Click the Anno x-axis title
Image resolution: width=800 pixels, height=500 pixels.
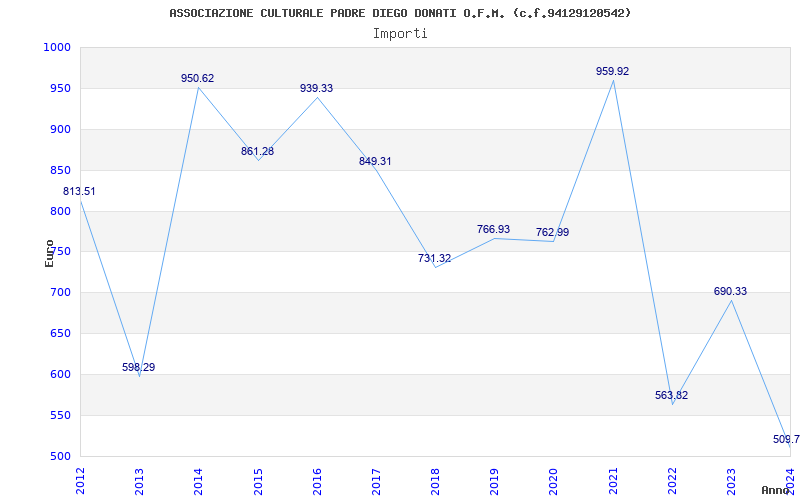tap(776, 490)
